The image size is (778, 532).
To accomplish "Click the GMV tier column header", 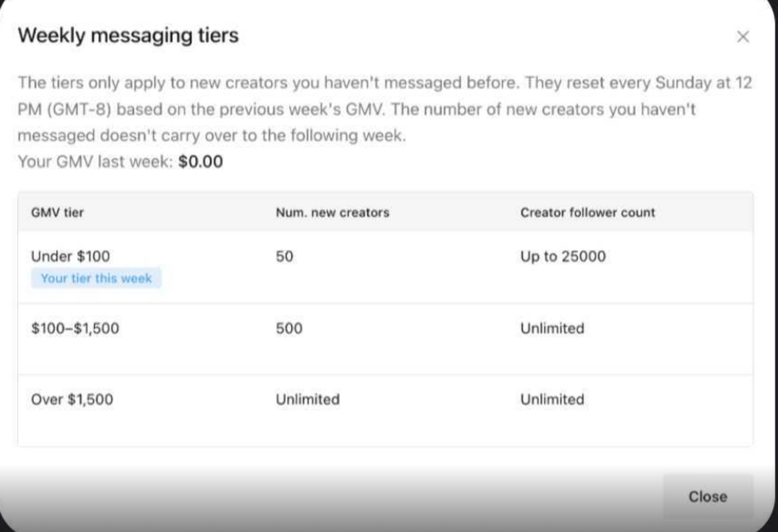I will 57,212.
